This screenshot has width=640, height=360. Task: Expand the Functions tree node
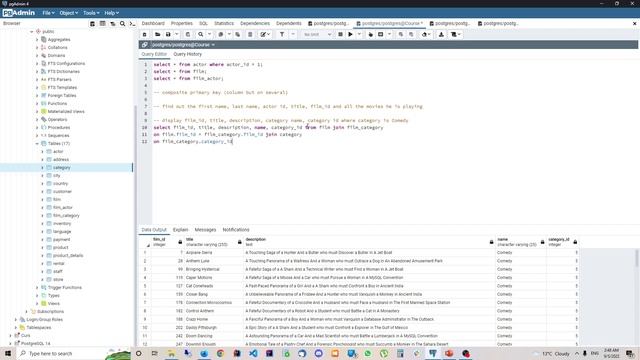(37, 104)
